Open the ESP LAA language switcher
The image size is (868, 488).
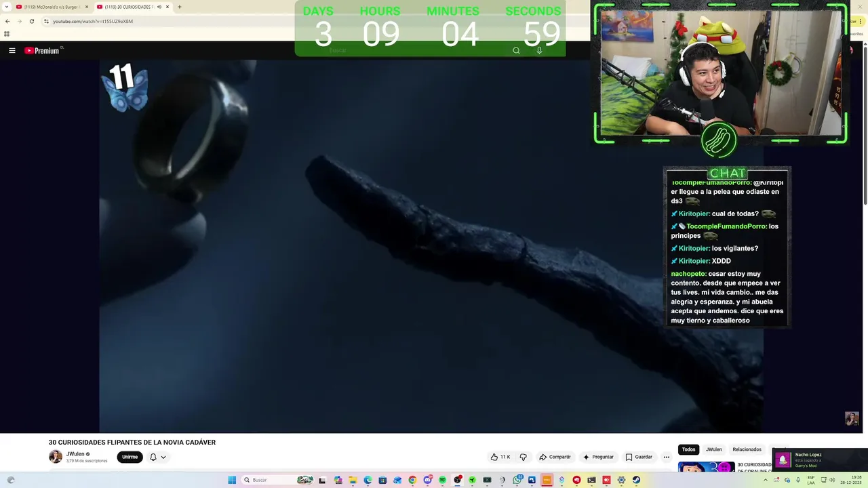[x=811, y=480]
